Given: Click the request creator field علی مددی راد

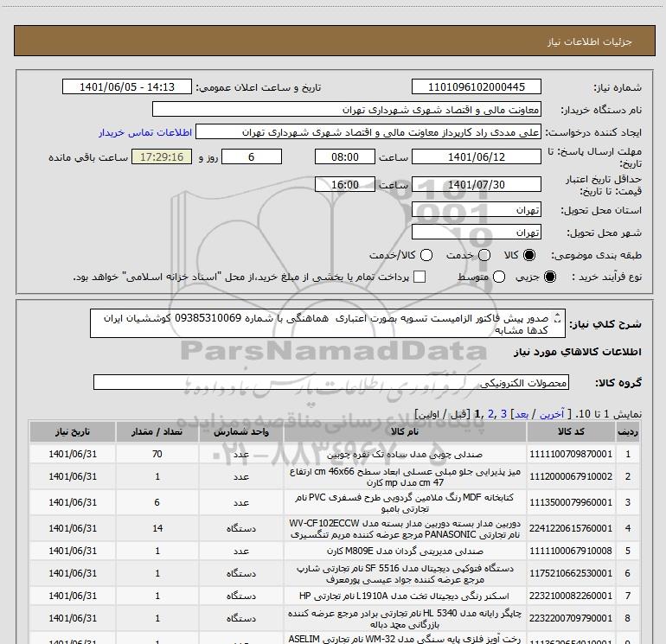Looking at the screenshot, I should point(368,132).
